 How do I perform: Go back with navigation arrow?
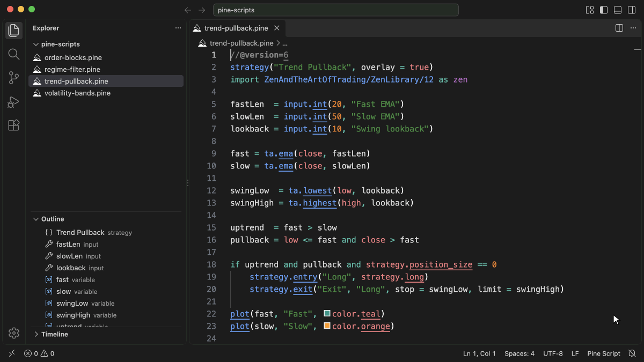[188, 10]
